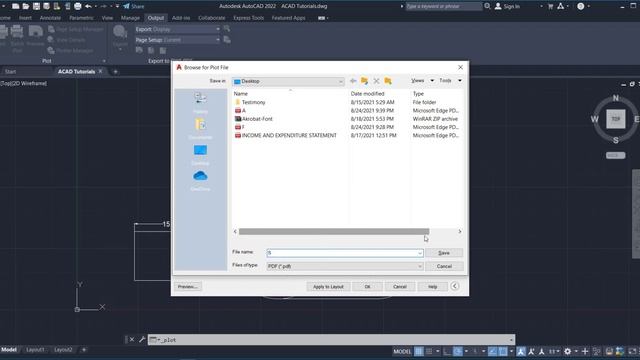Click the Share button in title bar
The width and height of the screenshot is (640, 360).
click(x=134, y=6)
